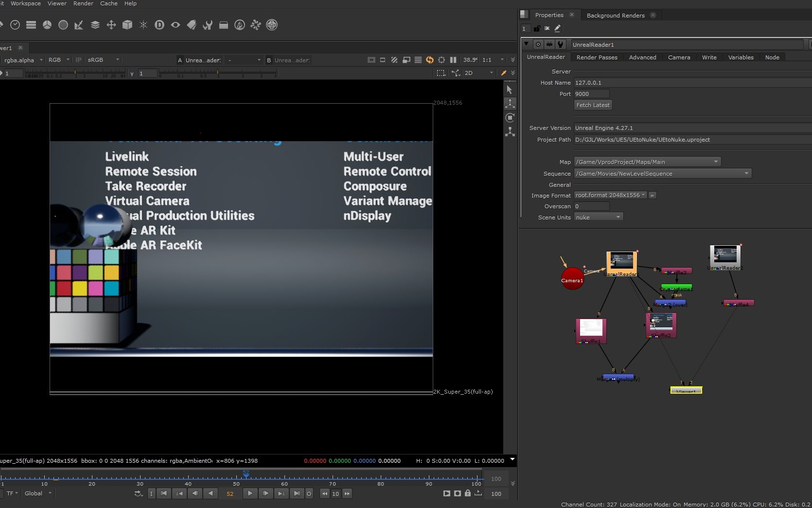Toggle the properties panel lock icon
This screenshot has height=508, width=812.
pos(537,28)
